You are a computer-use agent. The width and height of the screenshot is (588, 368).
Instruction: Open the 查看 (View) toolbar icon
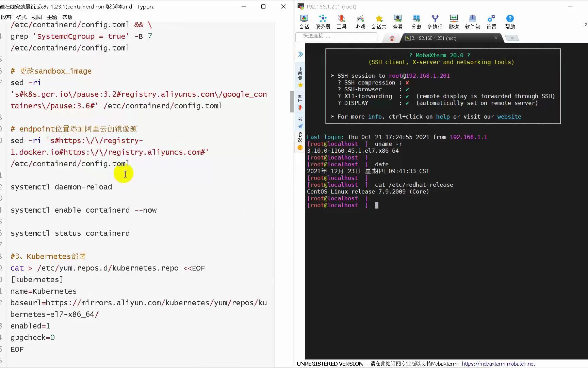[397, 22]
